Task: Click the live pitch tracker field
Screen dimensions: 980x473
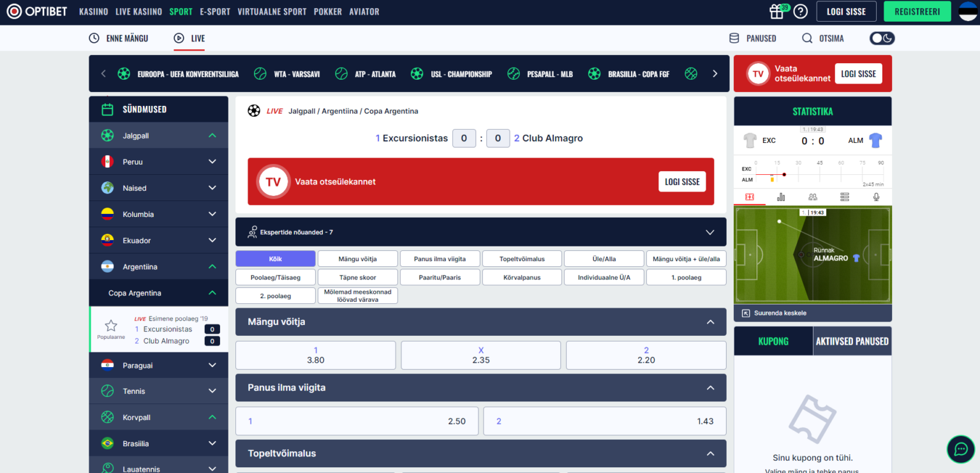Action: point(813,255)
